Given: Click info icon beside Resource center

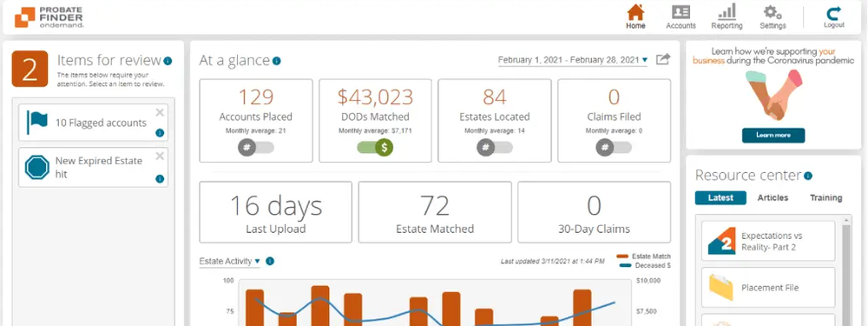Looking at the screenshot, I should (x=807, y=176).
